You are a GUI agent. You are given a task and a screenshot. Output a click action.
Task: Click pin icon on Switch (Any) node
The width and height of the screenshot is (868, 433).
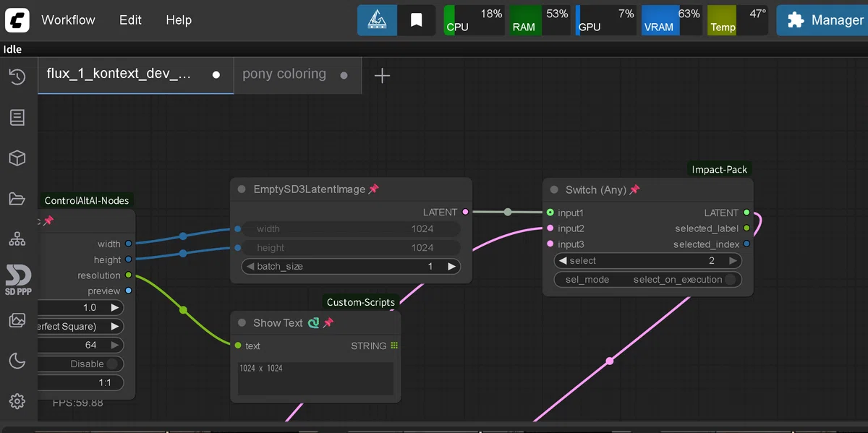(x=634, y=189)
